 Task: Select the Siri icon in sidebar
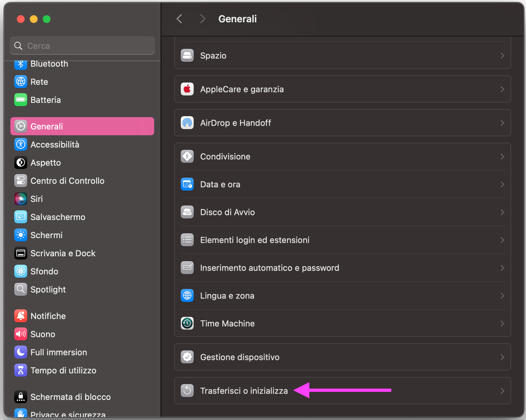pos(20,199)
